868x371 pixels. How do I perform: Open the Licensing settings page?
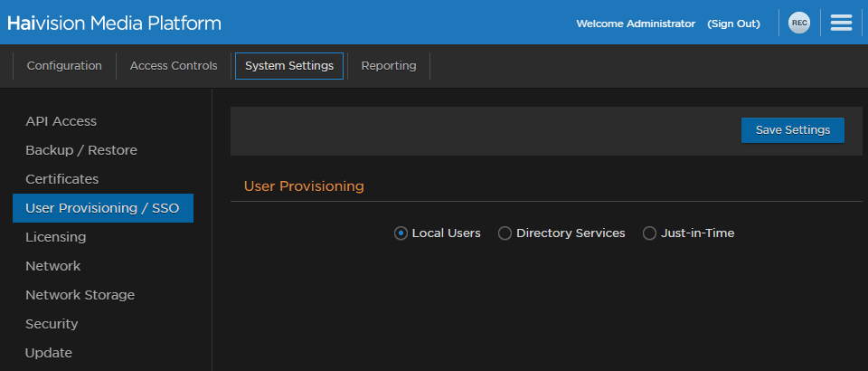pos(55,237)
